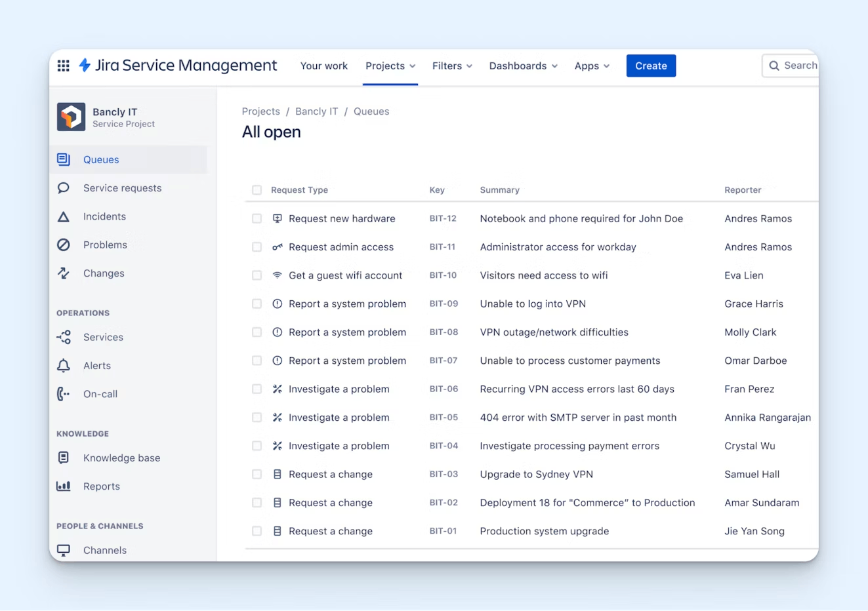Open the BIT-09 issue key link

(x=444, y=304)
